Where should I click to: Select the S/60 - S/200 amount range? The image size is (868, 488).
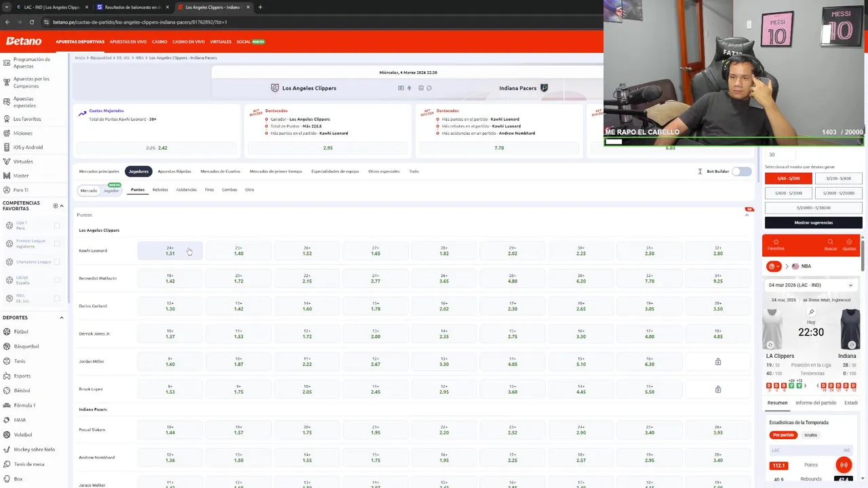tap(788, 178)
